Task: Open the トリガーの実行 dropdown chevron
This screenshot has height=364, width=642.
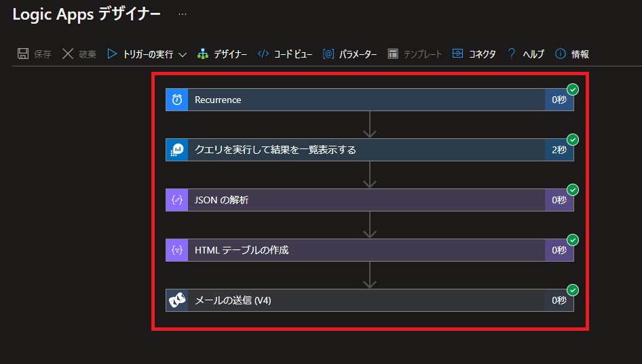Action: tap(183, 54)
